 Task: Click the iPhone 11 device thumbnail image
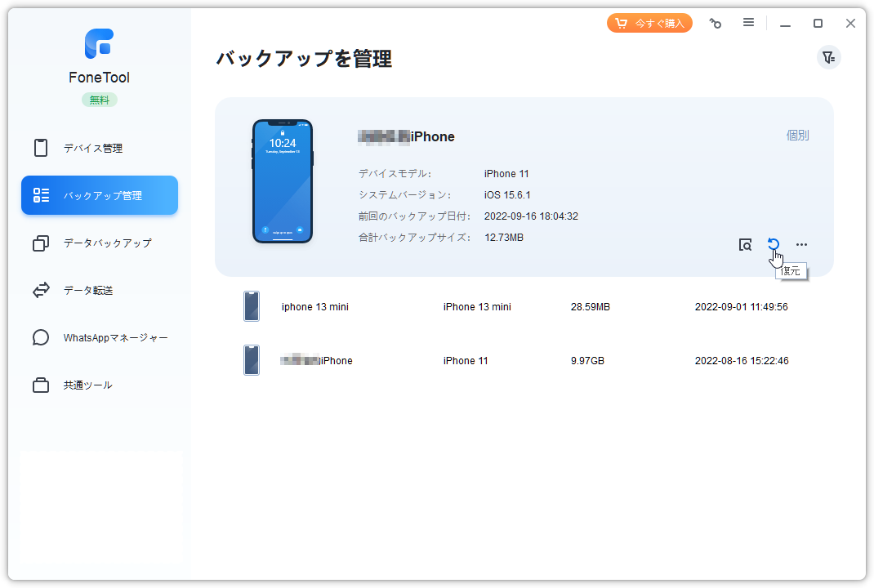(283, 181)
